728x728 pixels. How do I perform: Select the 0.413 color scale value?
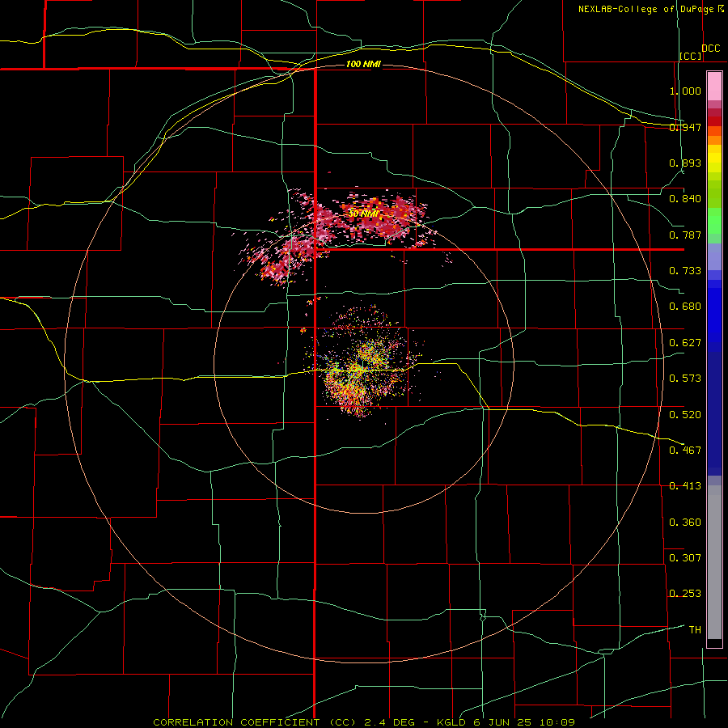[x=685, y=486]
